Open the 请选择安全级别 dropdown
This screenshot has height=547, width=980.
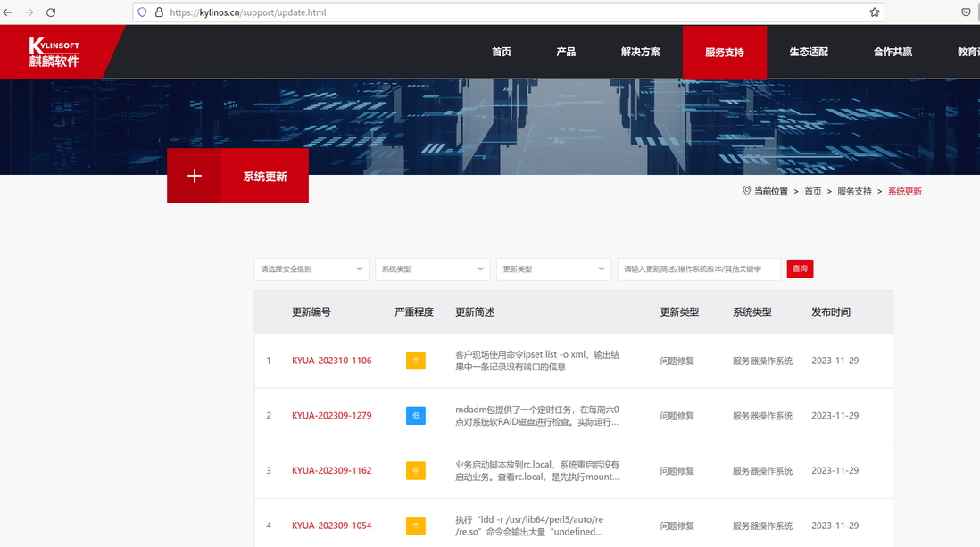click(311, 269)
